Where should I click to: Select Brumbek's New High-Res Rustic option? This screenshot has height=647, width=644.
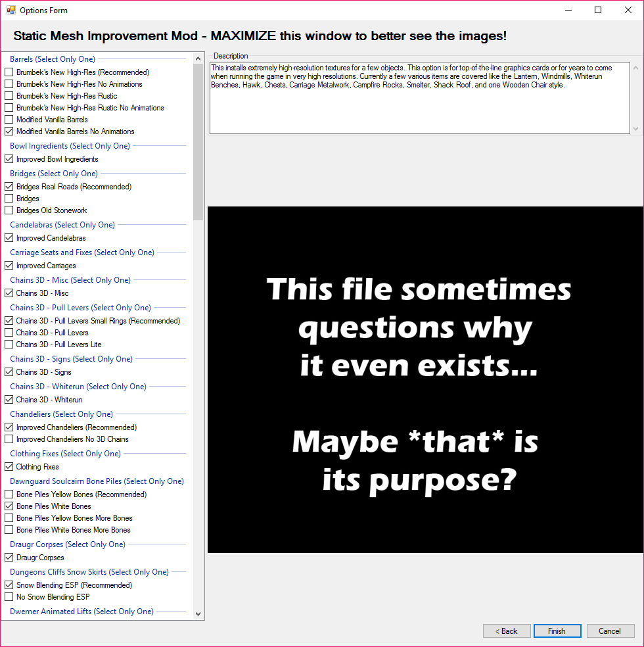(9, 96)
